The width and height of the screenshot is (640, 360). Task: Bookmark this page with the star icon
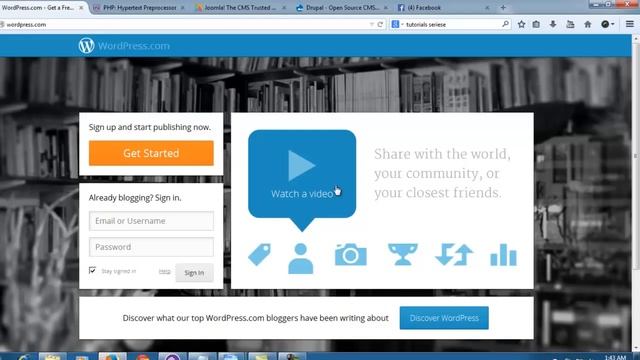(x=521, y=24)
